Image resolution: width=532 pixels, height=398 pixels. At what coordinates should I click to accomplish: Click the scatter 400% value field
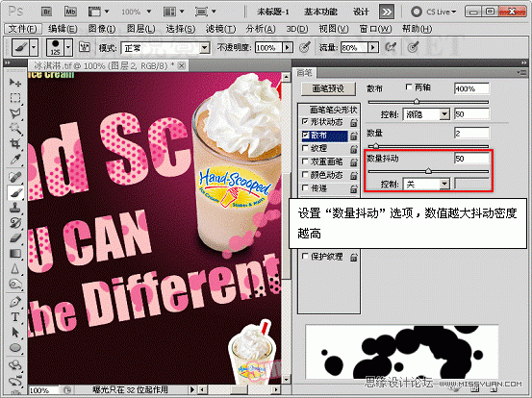point(471,88)
